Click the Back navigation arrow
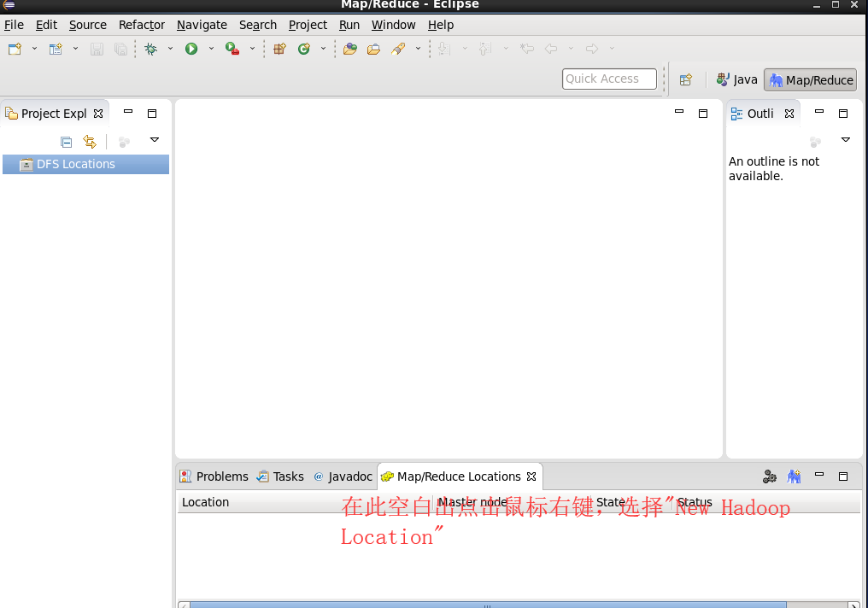Image resolution: width=868 pixels, height=608 pixels. coord(551,49)
